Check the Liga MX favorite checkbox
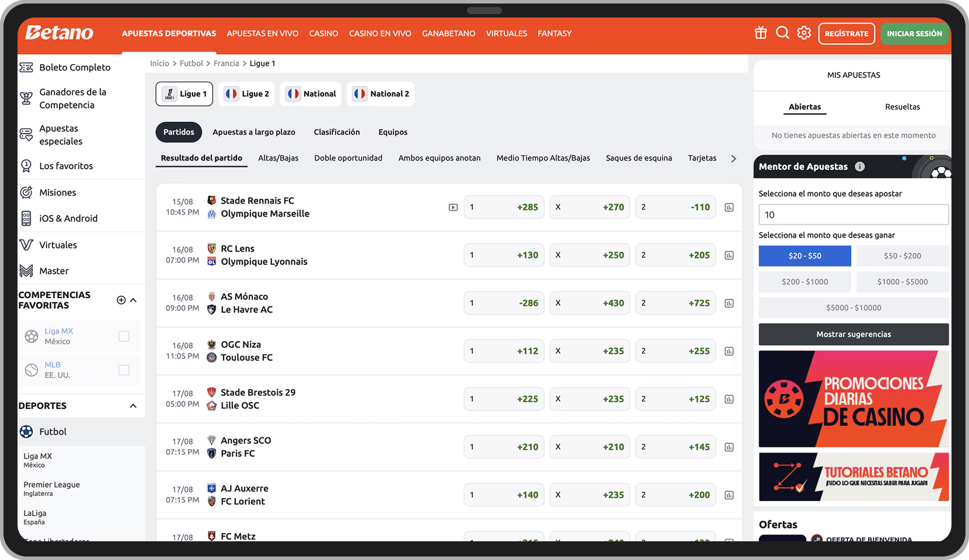Screen dimensions: 969x560 click(124, 337)
